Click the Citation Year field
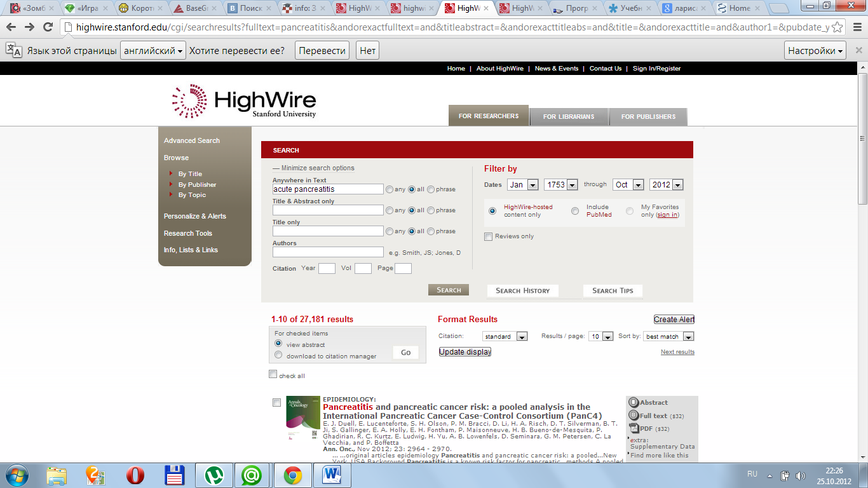 [x=327, y=268]
